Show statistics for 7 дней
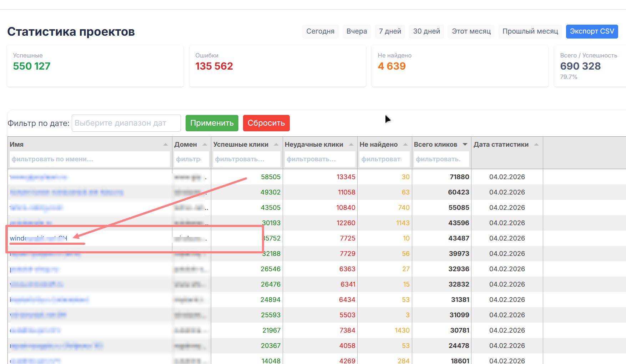 click(390, 31)
